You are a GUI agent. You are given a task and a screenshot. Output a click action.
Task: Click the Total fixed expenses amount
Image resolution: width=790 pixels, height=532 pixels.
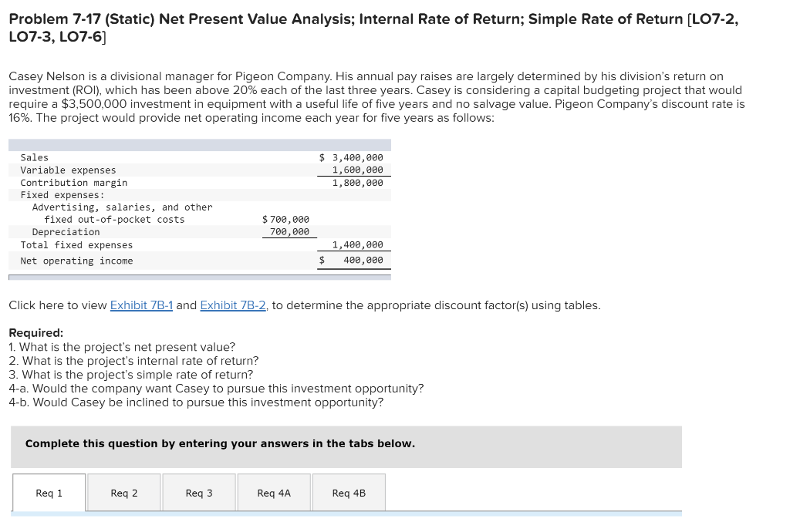[360, 244]
